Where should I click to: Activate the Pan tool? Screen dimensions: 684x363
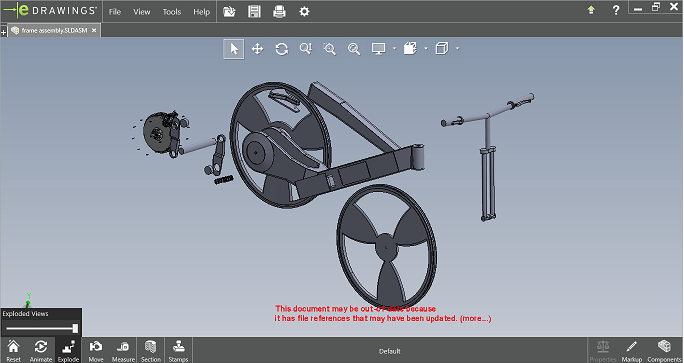(x=258, y=49)
